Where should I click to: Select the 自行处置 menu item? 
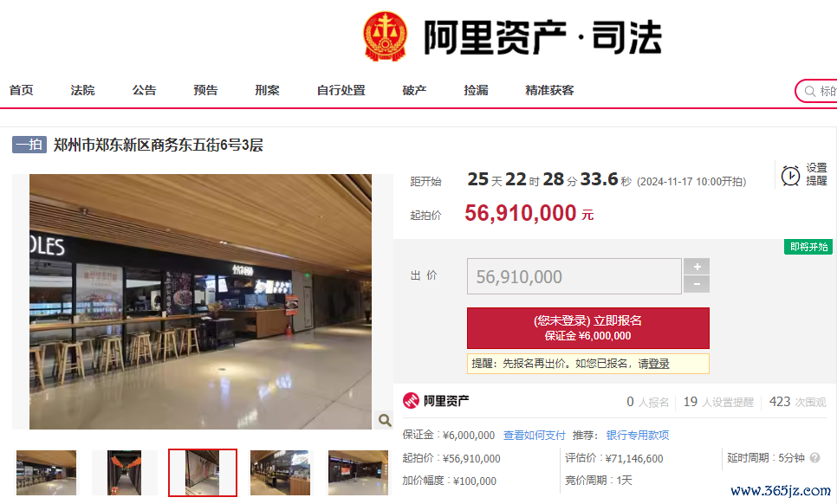point(341,90)
